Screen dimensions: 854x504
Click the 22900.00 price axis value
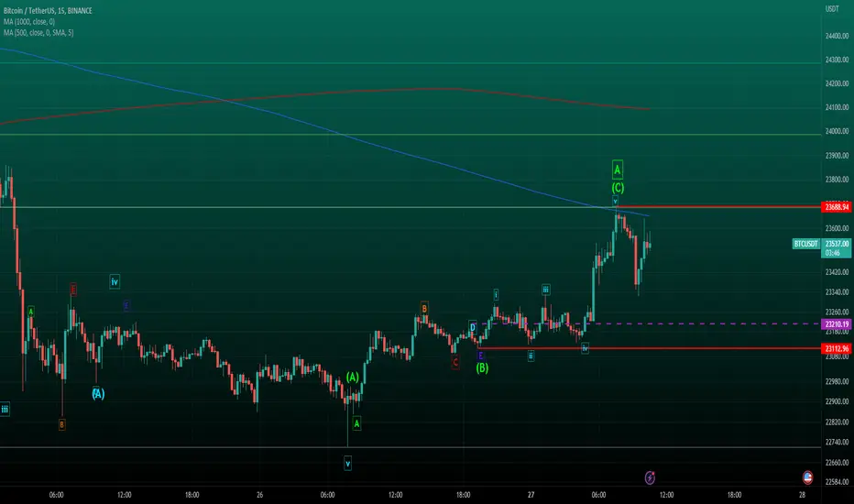point(838,401)
